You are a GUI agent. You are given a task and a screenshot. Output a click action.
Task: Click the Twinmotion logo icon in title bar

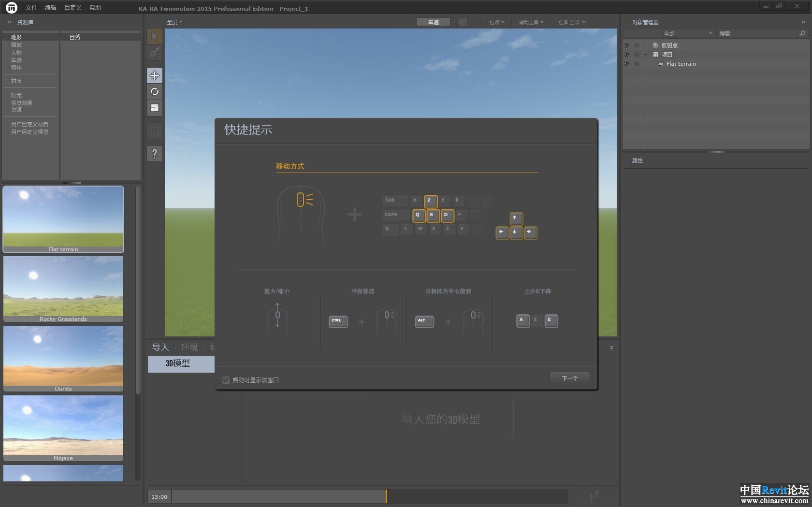pos(11,7)
